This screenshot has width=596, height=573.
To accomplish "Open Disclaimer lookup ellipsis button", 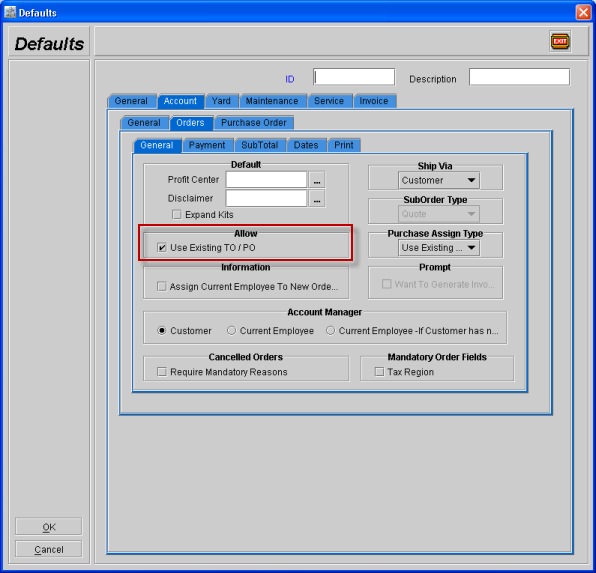I will [317, 198].
